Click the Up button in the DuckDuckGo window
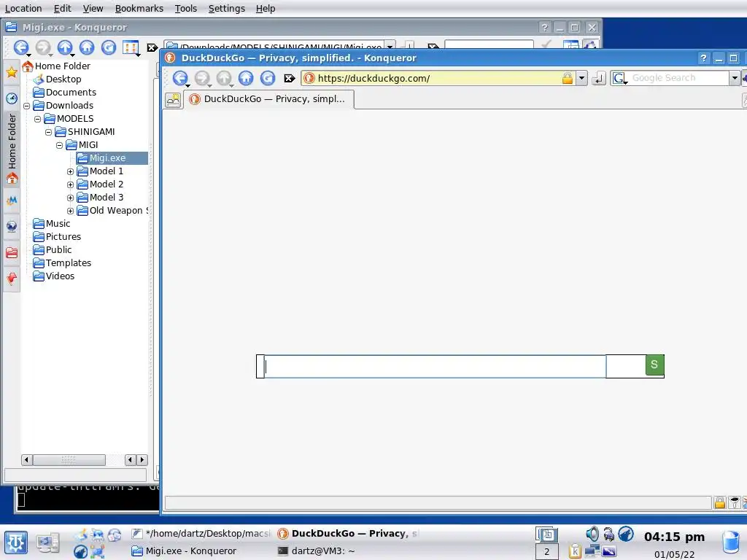The width and height of the screenshot is (747, 560). click(224, 78)
